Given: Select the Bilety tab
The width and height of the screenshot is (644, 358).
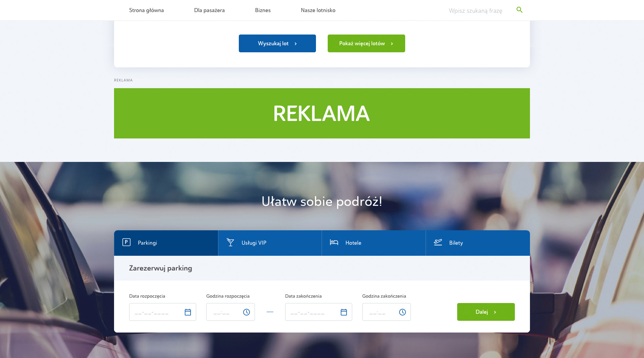Looking at the screenshot, I should pyautogui.click(x=478, y=243).
